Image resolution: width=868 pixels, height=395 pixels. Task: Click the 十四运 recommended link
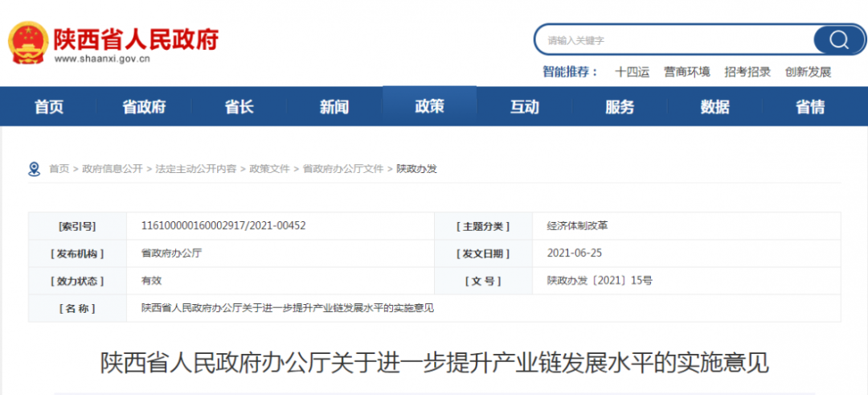(x=632, y=72)
